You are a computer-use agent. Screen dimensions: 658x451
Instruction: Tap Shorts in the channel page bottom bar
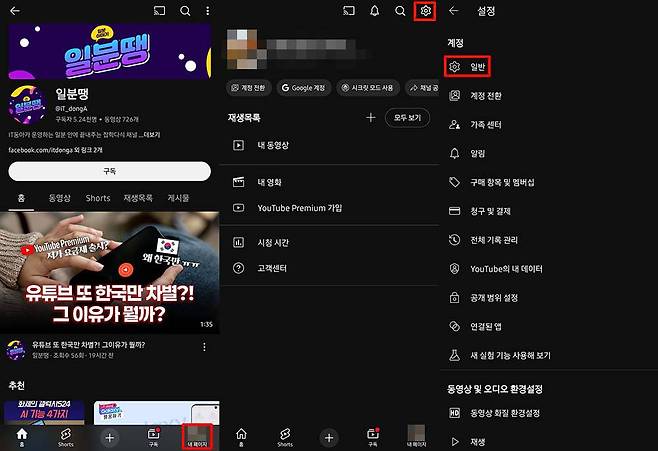(x=66, y=437)
